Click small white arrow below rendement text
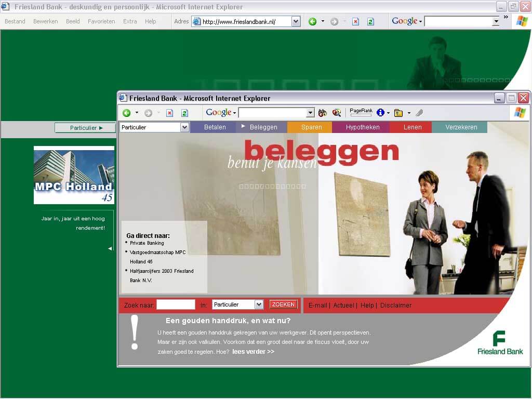 click(x=110, y=248)
